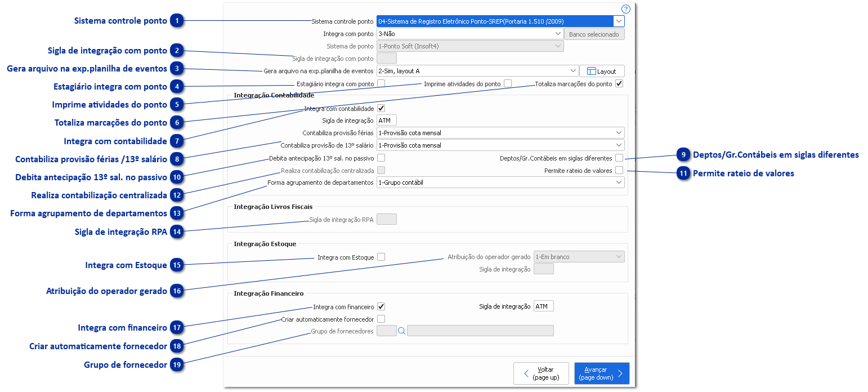Toggle Integra com contabilidade checkbox
The image size is (868, 392).
click(x=381, y=108)
